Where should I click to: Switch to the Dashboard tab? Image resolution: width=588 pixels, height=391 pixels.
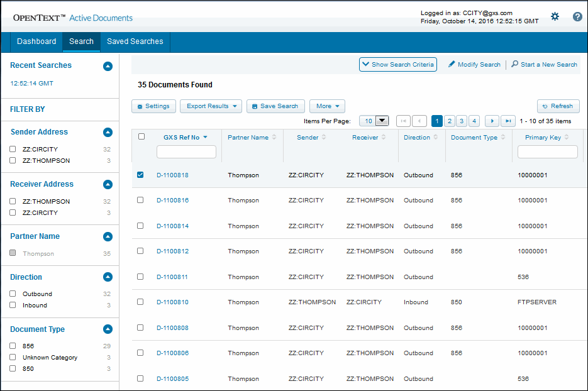pyautogui.click(x=36, y=41)
